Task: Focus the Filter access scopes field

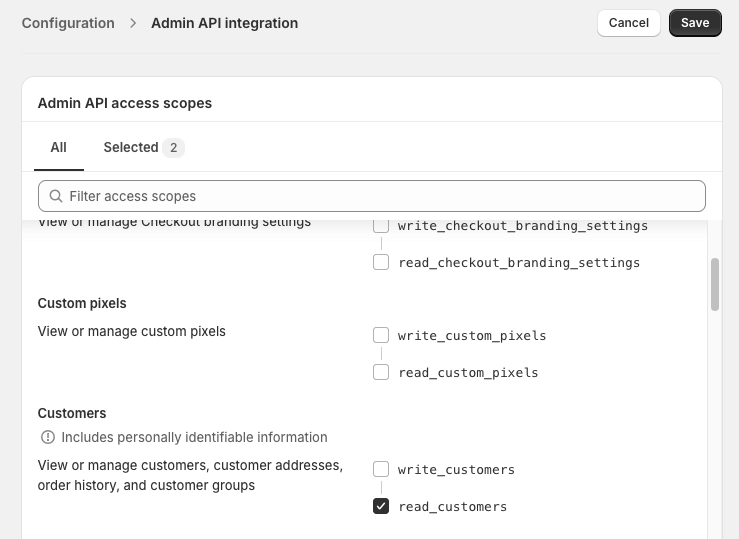Action: 372,196
